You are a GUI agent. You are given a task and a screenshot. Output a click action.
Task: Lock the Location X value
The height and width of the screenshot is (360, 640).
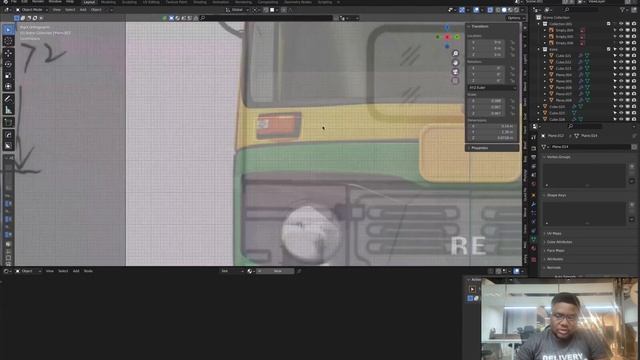513,42
